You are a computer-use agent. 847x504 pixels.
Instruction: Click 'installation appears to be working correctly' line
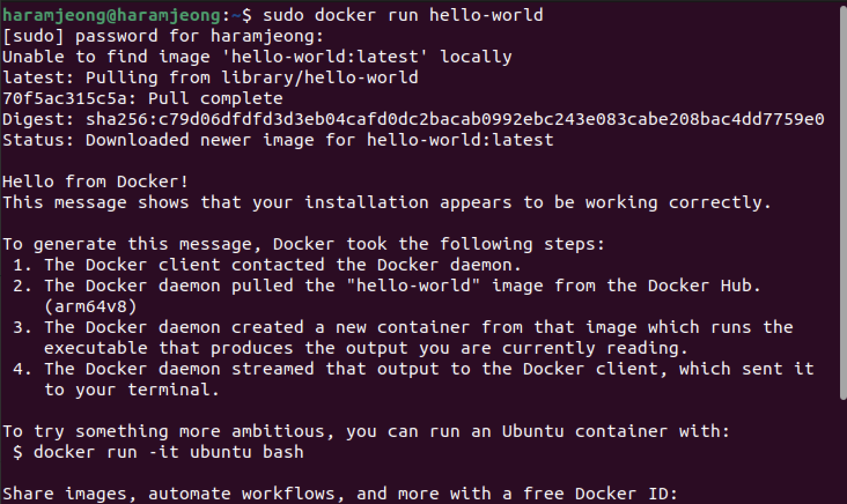(x=387, y=202)
